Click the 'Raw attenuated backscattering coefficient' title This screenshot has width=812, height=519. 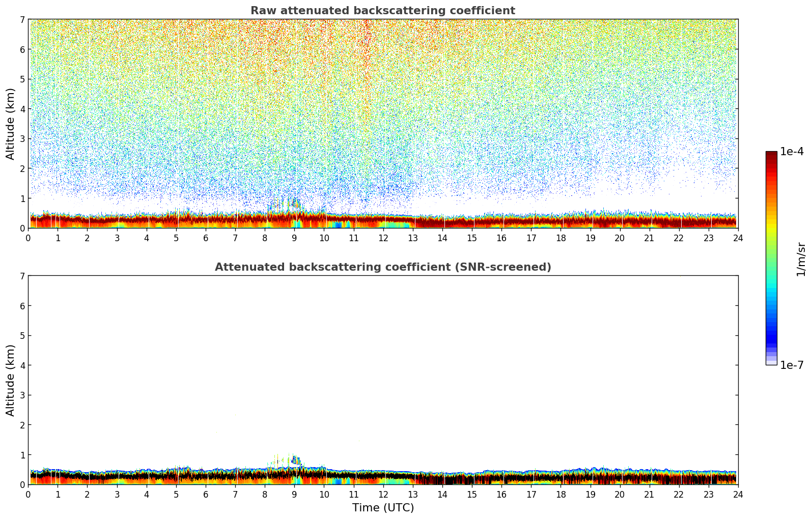click(383, 11)
